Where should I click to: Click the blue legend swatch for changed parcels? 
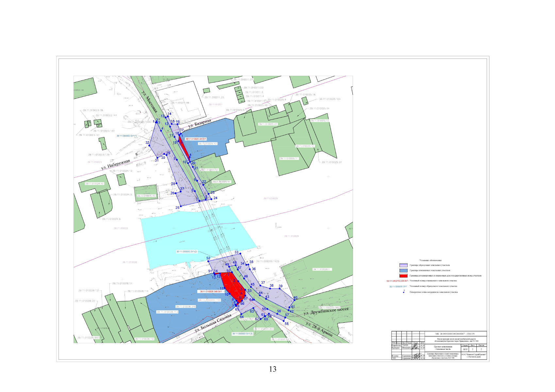(403, 270)
